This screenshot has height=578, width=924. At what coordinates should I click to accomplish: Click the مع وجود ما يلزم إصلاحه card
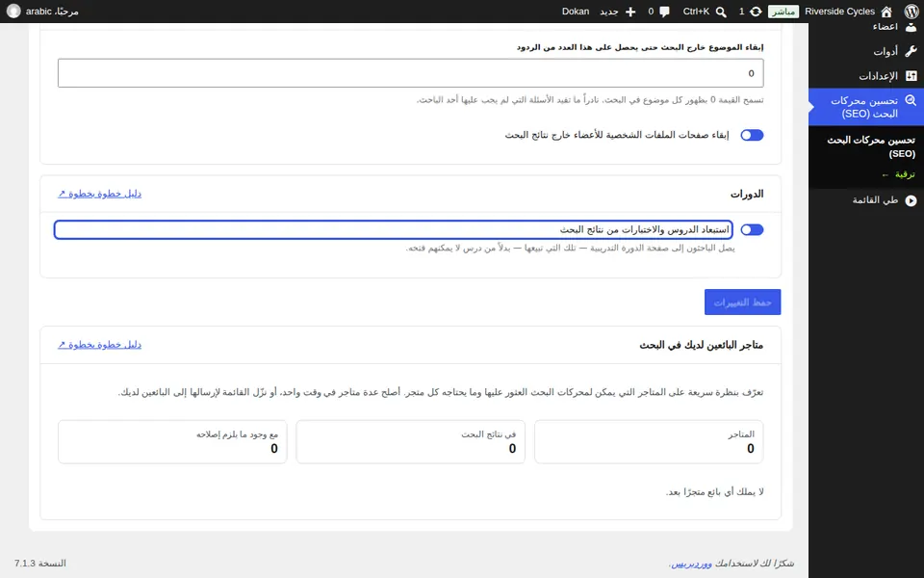pos(172,442)
